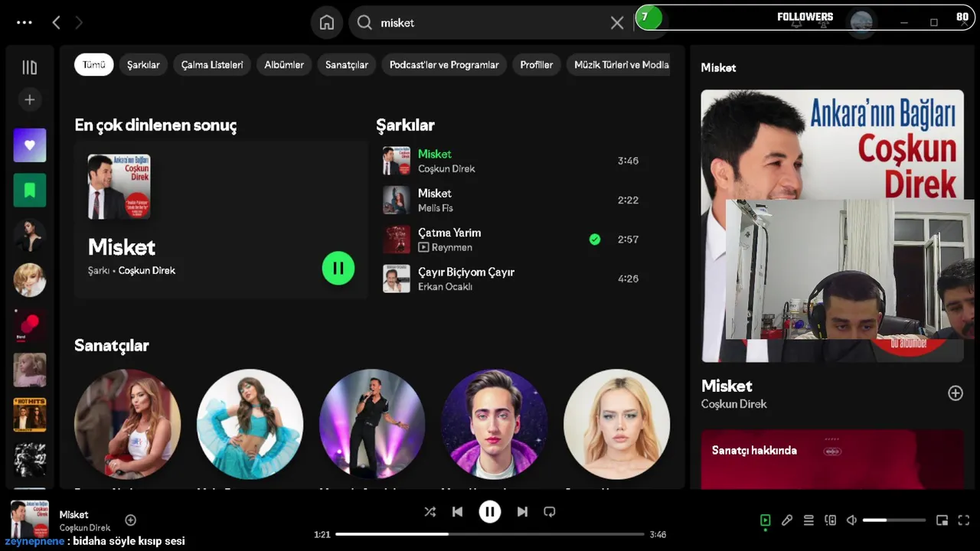Connect to a device

coord(830,520)
